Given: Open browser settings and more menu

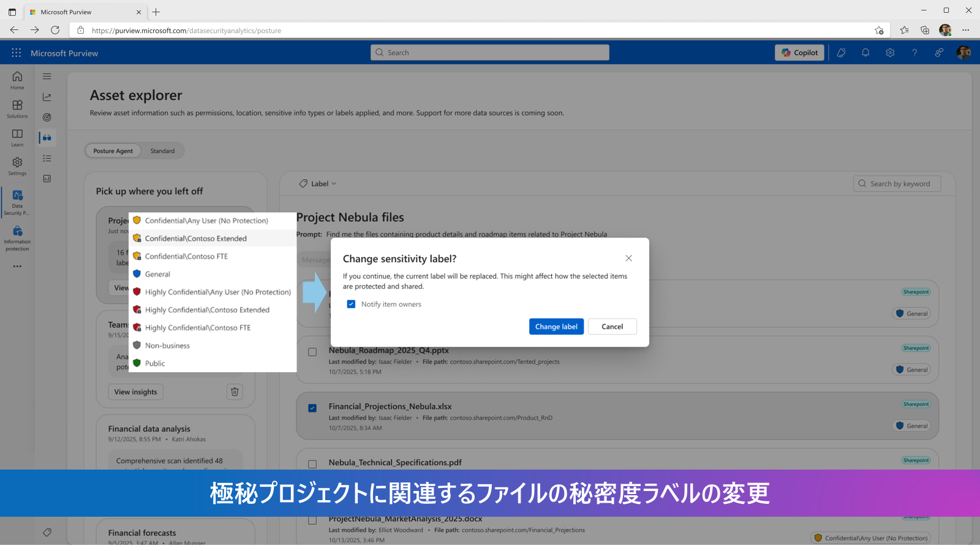Looking at the screenshot, I should tap(966, 30).
